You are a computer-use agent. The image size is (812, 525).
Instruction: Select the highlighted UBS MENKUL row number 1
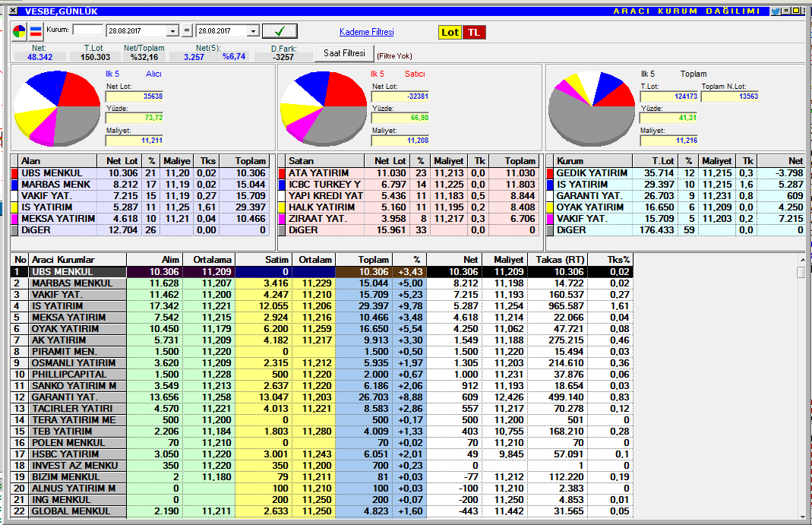pos(321,272)
